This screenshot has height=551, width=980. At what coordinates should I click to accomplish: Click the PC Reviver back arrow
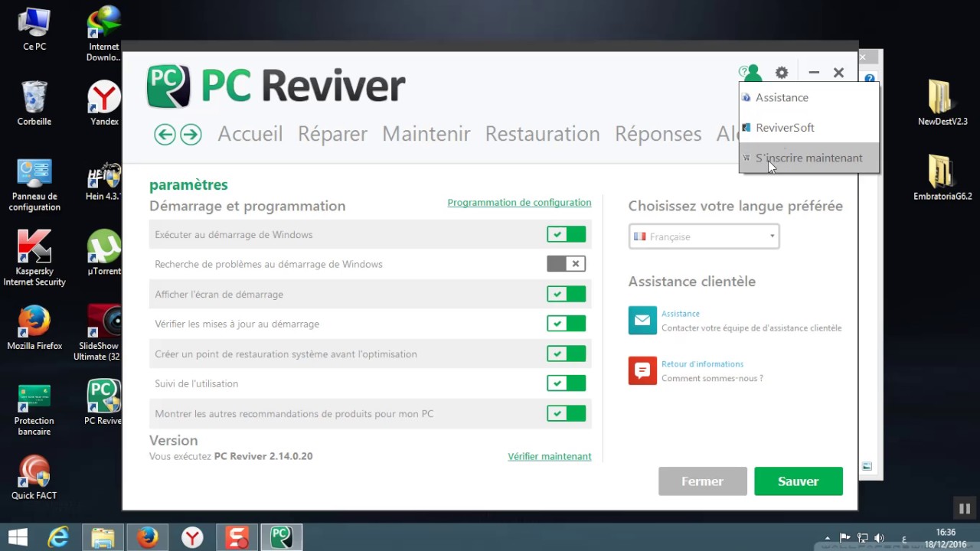(x=165, y=135)
